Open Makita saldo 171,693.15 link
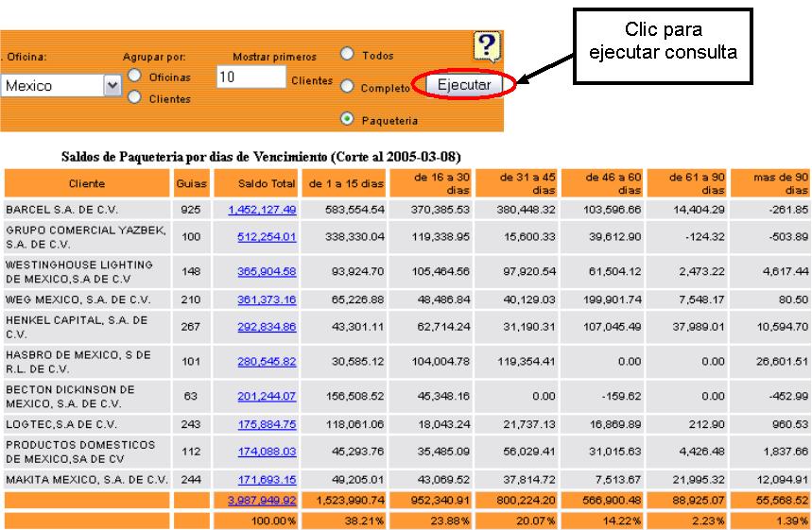 (x=267, y=480)
